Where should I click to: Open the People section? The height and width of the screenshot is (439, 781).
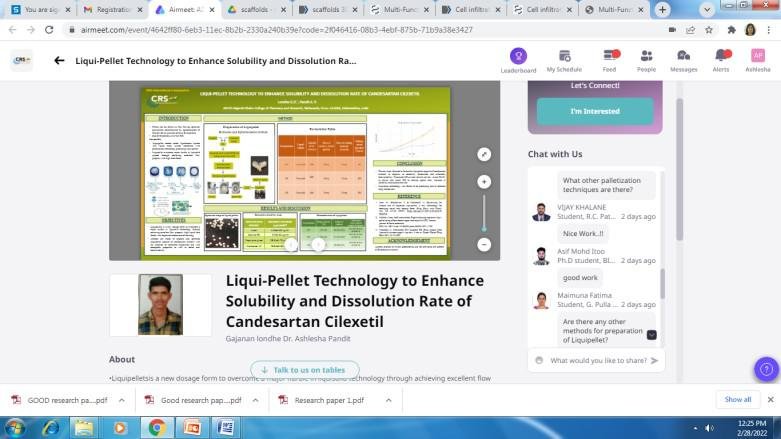coord(646,61)
